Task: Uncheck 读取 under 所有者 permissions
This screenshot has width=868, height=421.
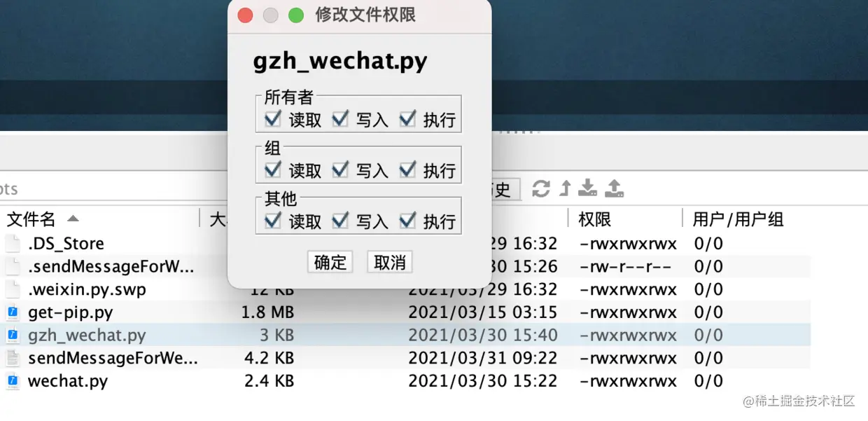Action: (x=272, y=119)
